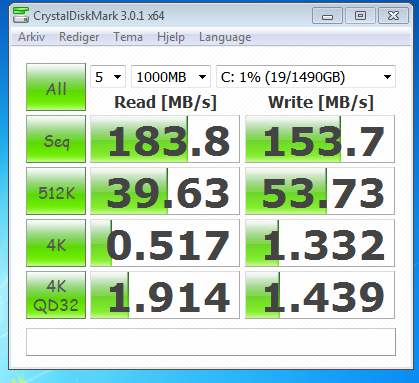Viewport: 419px width, 383px height.
Task: Click the empty comment text field
Action: click(x=211, y=342)
